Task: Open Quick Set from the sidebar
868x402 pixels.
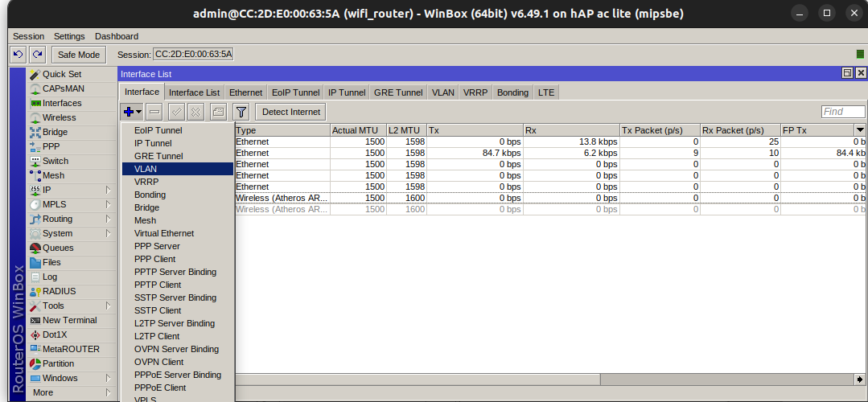Action: [61, 74]
